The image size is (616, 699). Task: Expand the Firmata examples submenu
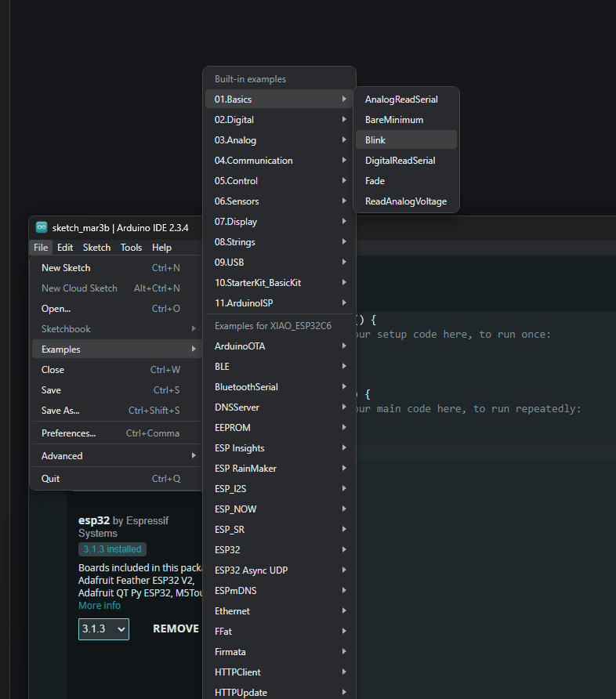point(279,652)
